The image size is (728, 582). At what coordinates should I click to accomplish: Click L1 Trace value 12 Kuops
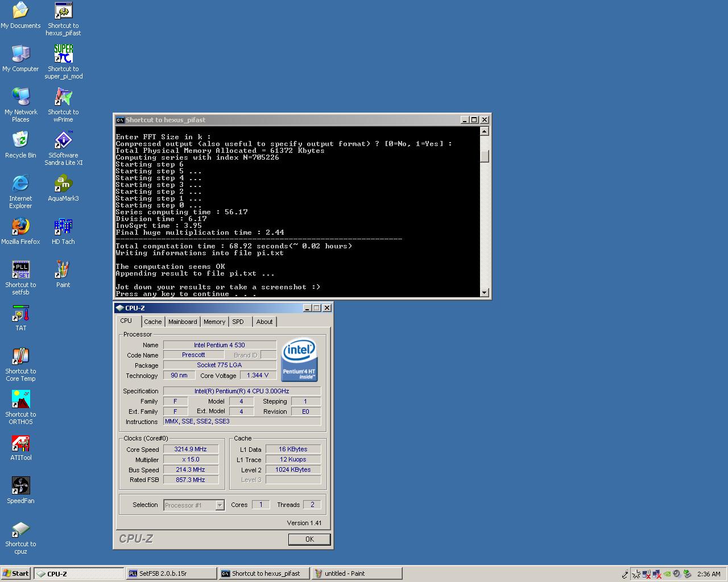click(293, 459)
